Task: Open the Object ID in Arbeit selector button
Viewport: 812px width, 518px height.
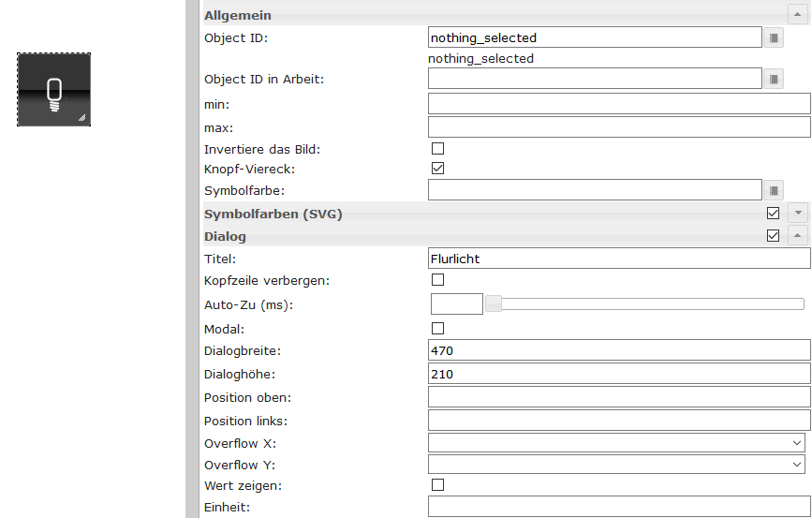Action: tap(774, 79)
